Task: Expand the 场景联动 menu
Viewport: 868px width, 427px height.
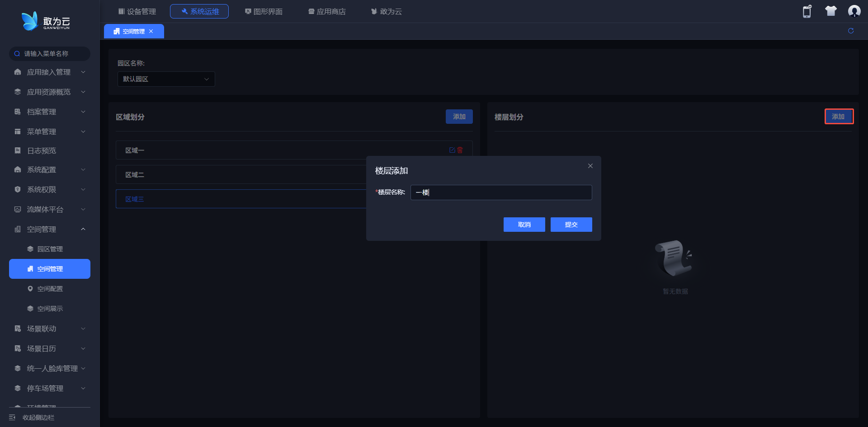Action: point(49,329)
